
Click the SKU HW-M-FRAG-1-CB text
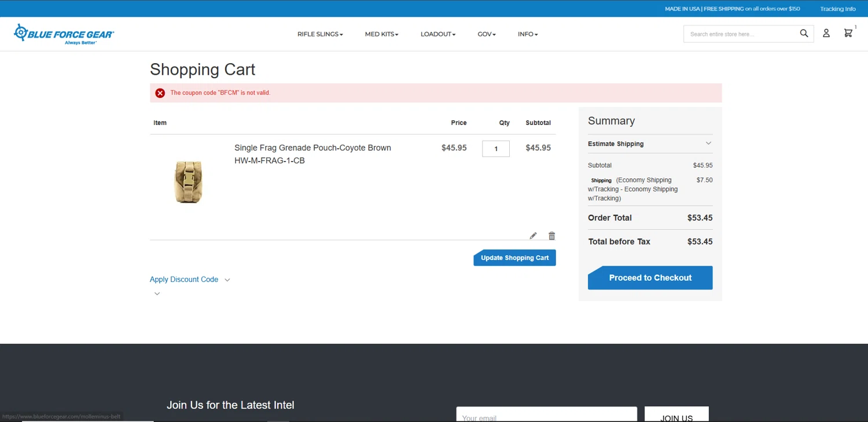coord(270,160)
